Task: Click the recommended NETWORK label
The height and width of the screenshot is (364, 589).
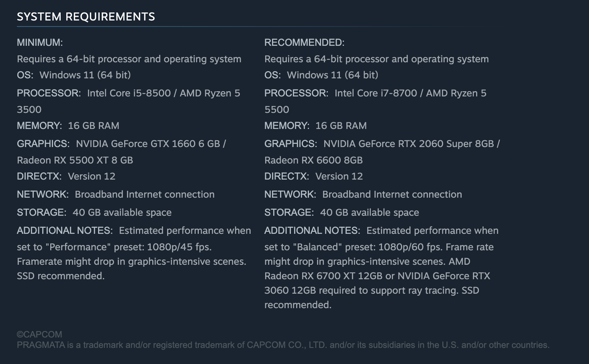Action: [290, 194]
